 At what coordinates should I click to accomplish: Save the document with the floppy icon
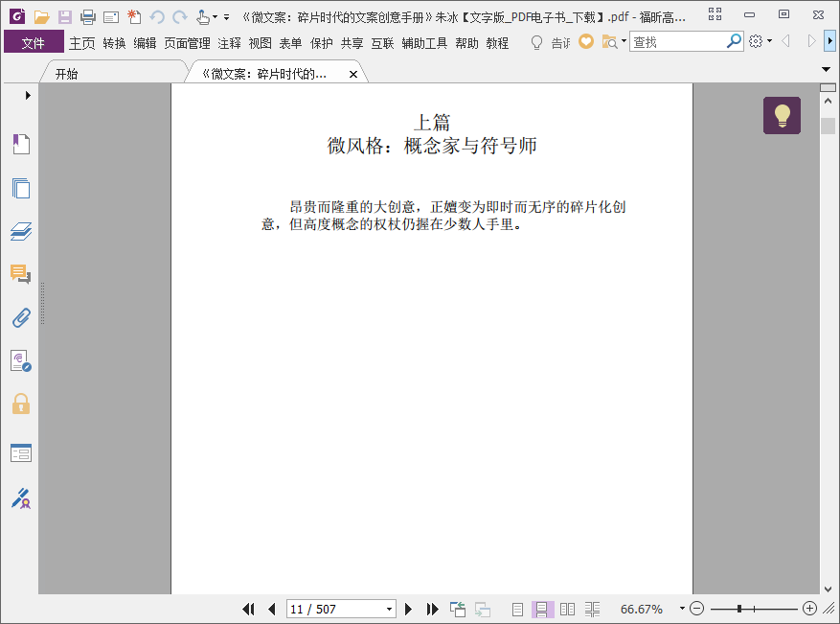(65, 17)
